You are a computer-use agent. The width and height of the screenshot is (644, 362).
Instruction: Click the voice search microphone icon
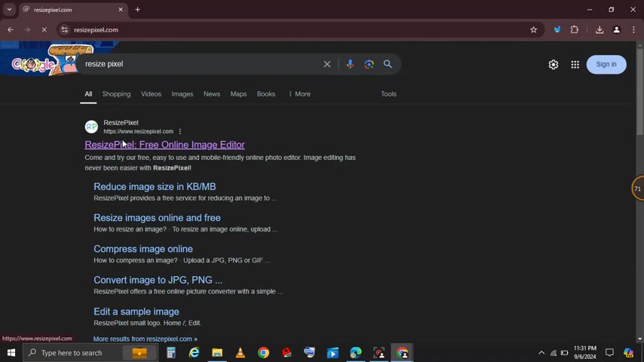tap(350, 64)
